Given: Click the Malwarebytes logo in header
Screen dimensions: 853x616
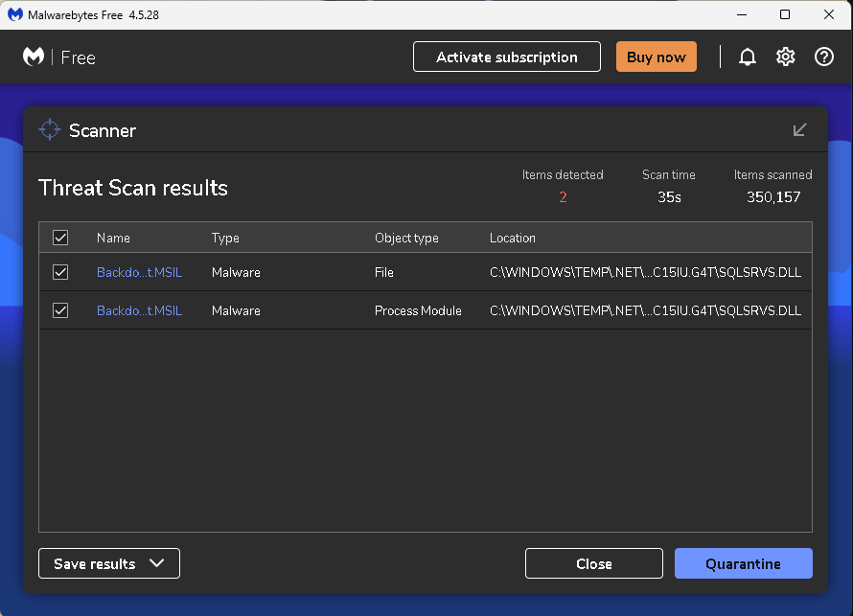Looking at the screenshot, I should coord(34,57).
